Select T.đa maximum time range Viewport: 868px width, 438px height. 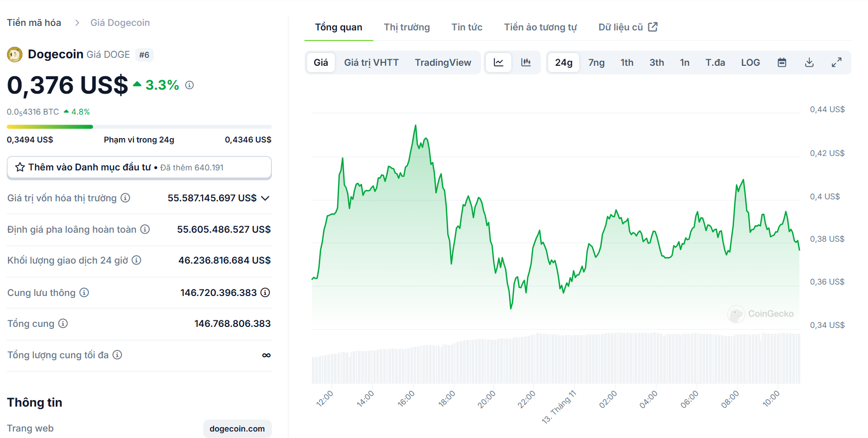coord(715,62)
